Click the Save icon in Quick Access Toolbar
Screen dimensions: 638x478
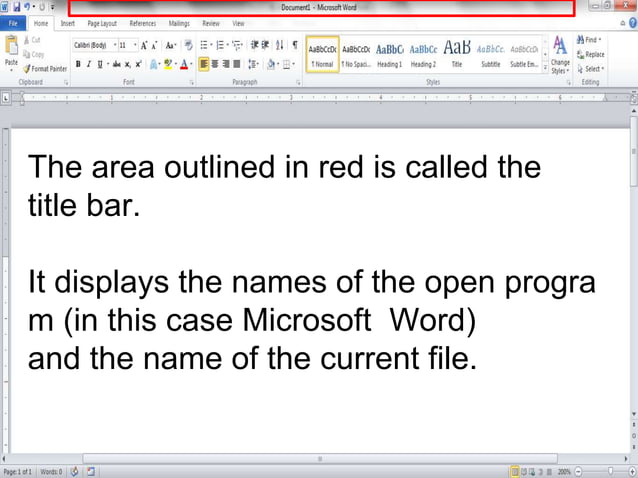(16, 7)
